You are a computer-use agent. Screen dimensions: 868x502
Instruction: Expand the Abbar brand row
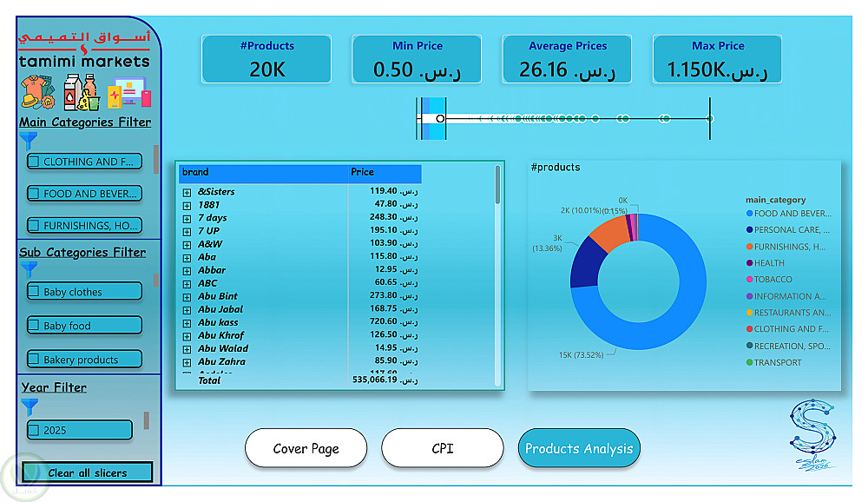coord(187,271)
